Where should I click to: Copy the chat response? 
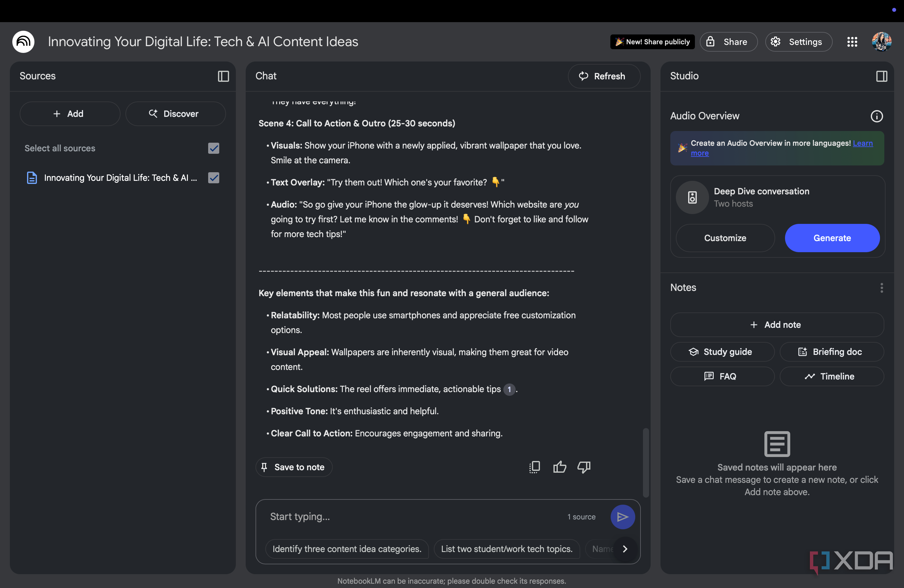click(x=534, y=467)
